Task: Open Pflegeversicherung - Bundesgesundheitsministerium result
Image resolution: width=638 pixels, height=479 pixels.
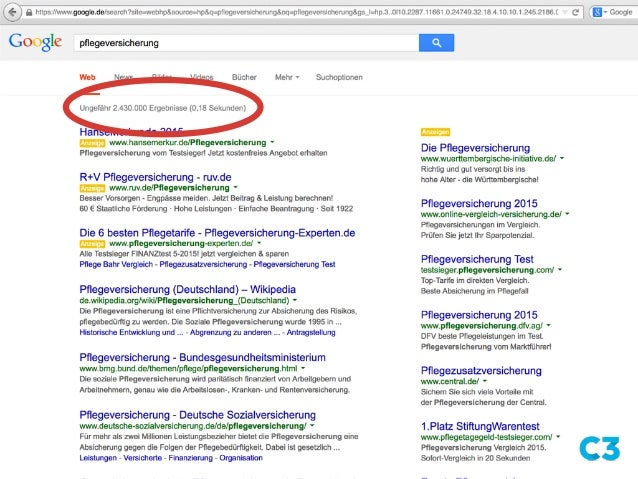Action: pos(203,357)
